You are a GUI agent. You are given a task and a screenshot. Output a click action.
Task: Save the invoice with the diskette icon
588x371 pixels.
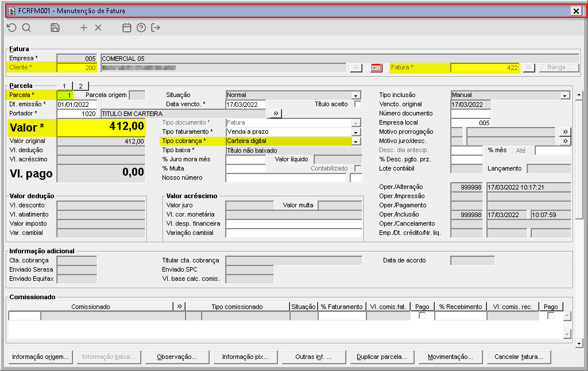(x=55, y=28)
